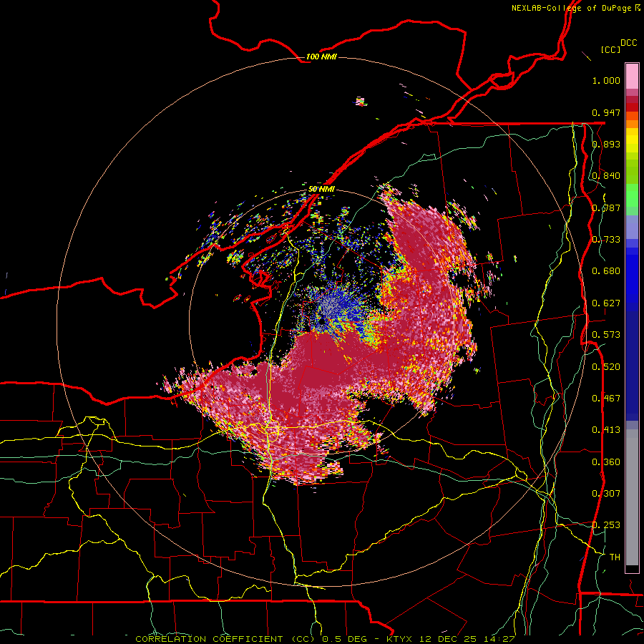Select the 0.840 scale value

pyautogui.click(x=606, y=176)
